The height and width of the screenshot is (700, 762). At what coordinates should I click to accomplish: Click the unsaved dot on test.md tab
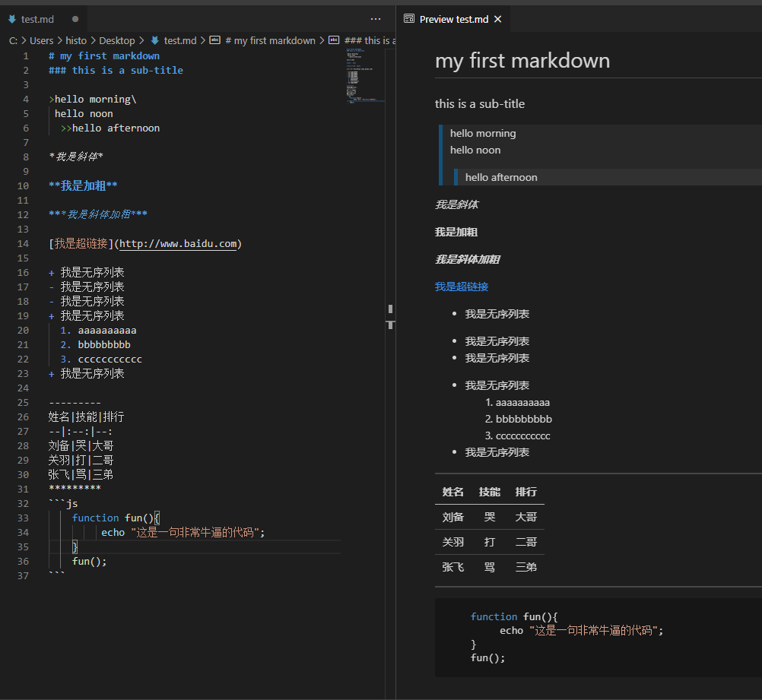click(75, 19)
